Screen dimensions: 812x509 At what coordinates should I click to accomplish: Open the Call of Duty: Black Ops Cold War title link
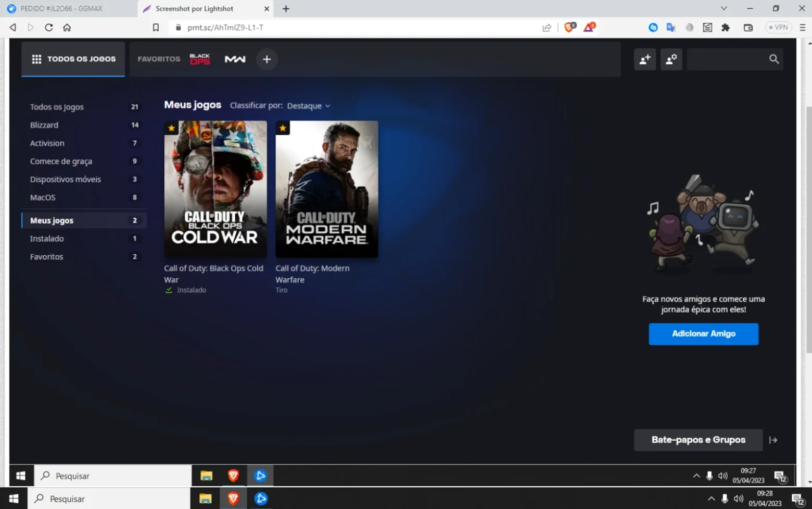click(x=213, y=274)
